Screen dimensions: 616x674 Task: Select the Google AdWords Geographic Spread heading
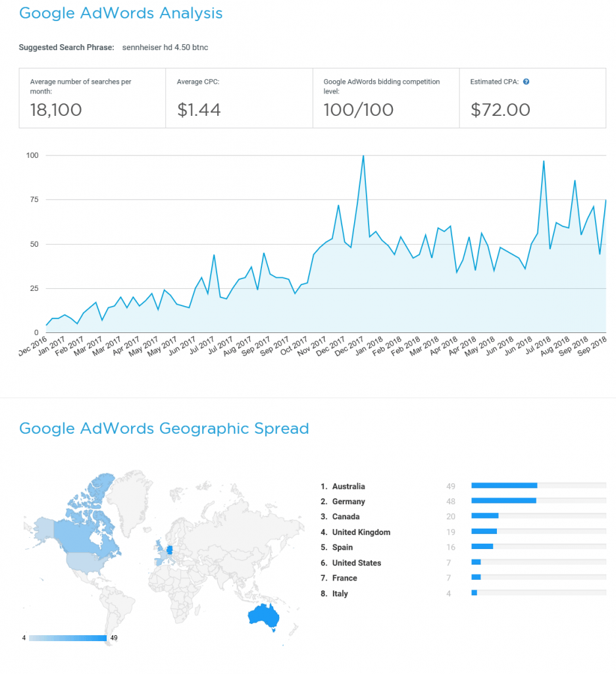tap(165, 428)
